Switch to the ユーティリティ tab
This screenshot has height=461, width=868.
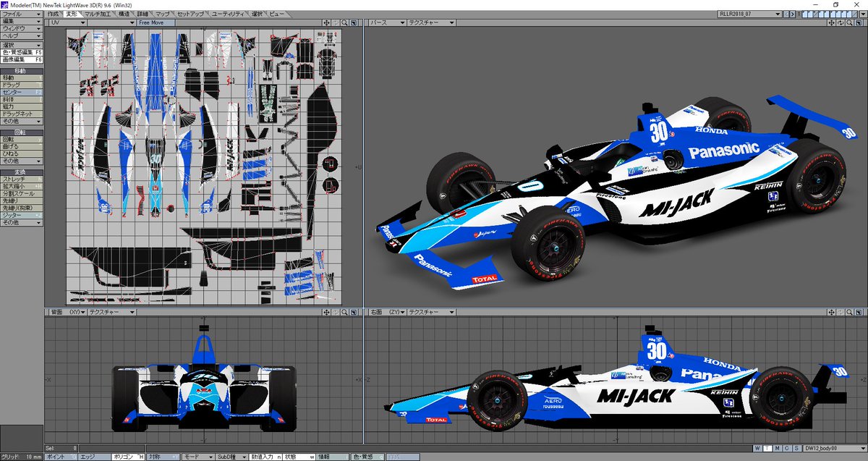pos(229,14)
